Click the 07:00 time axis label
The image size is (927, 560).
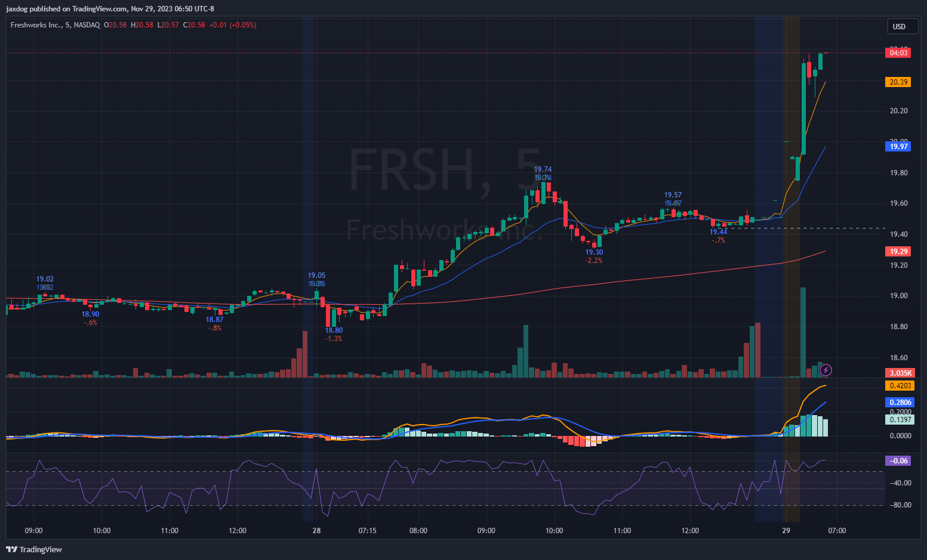coord(837,531)
